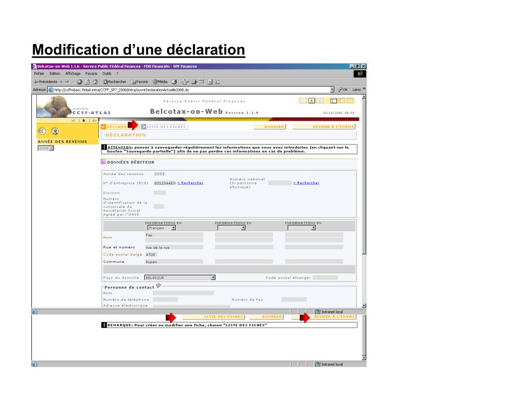The height and width of the screenshot is (399, 532).
Task: Click the Nom field containing Fap
Action: coord(174,235)
